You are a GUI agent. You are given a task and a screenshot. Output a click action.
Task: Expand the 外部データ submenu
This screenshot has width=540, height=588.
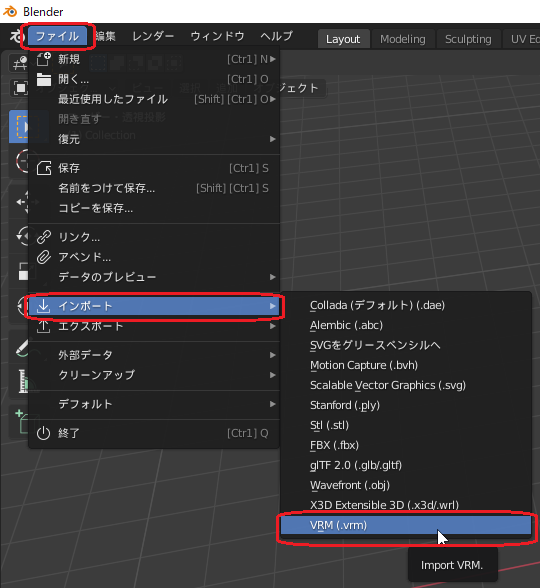click(154, 355)
